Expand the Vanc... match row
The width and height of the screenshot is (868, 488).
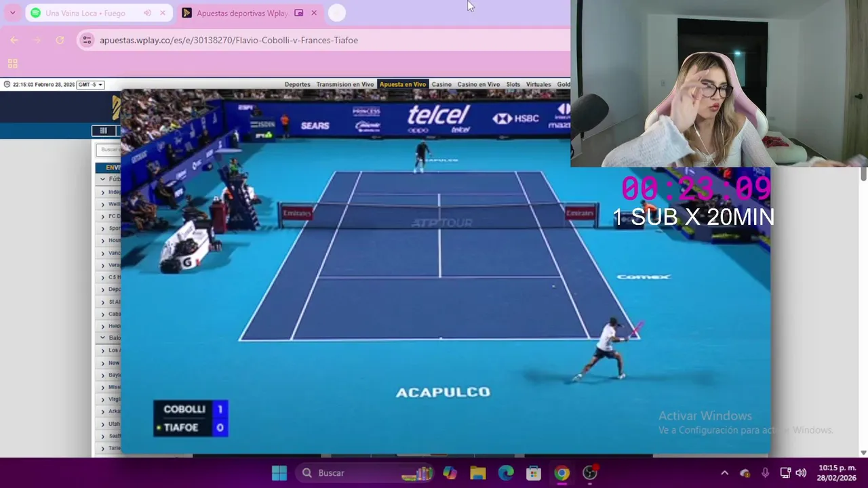pos(102,253)
